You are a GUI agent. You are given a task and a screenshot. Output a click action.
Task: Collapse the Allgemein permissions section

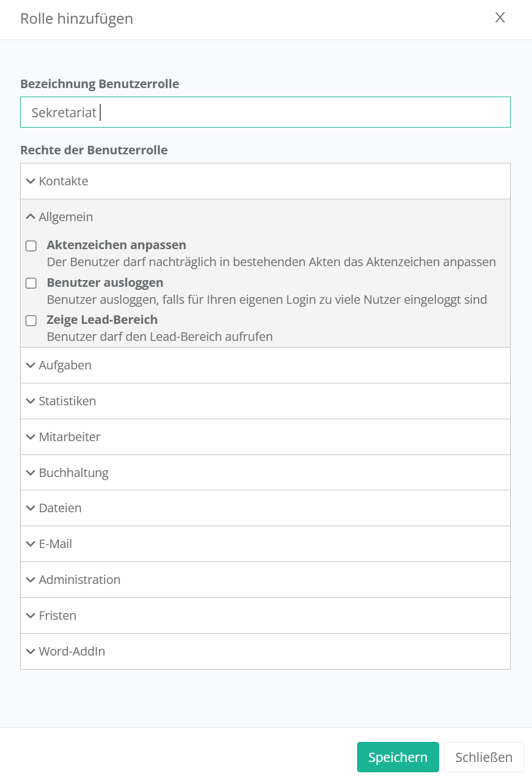(66, 217)
